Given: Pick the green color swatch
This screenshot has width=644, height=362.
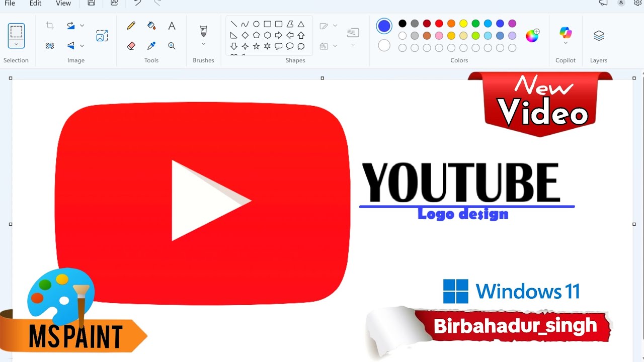Looking at the screenshot, I should (x=475, y=24).
